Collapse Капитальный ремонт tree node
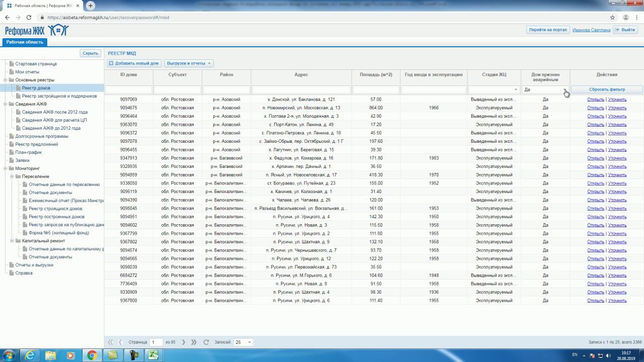644x362 pixels. (12, 241)
